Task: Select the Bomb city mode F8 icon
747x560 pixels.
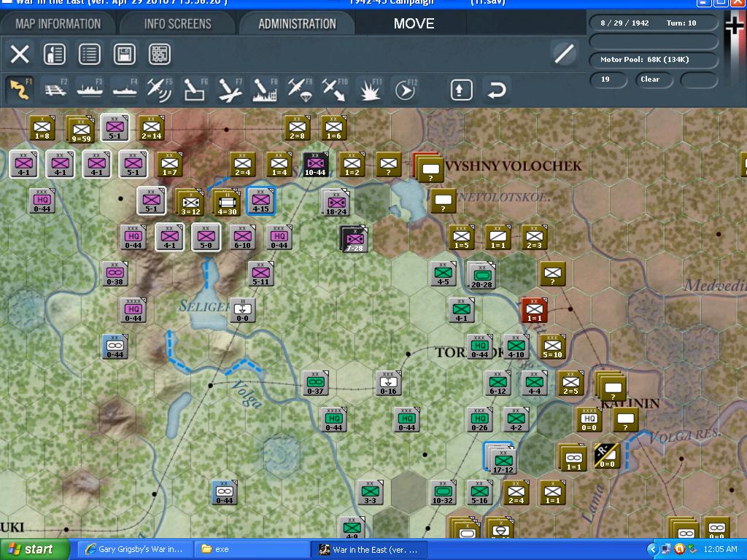Action: click(264, 90)
